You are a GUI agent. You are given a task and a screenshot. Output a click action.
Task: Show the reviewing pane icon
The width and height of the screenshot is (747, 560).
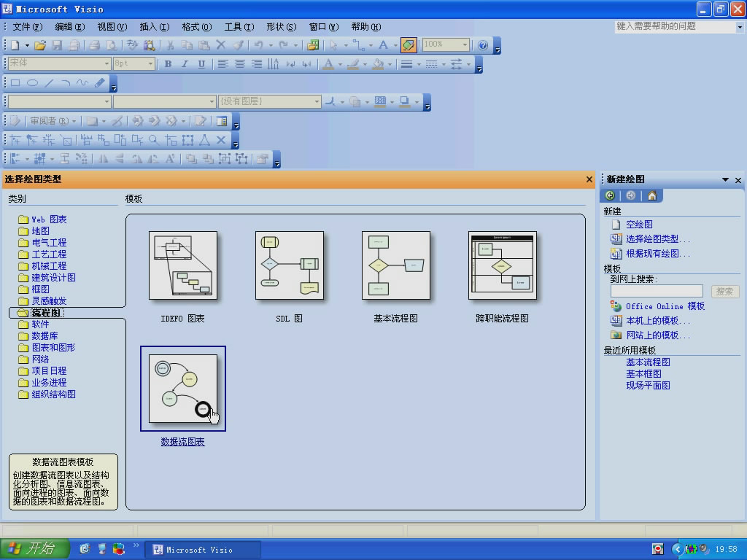(x=222, y=121)
